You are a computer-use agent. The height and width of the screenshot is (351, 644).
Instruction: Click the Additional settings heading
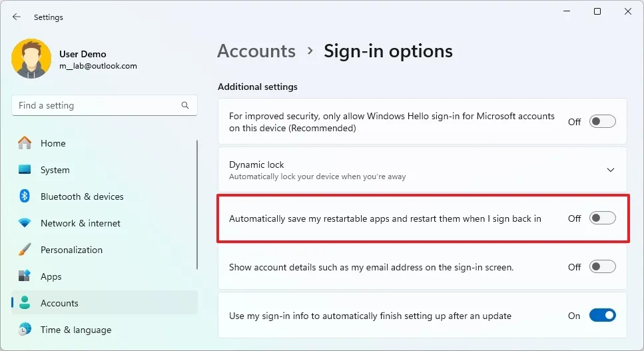coord(258,87)
